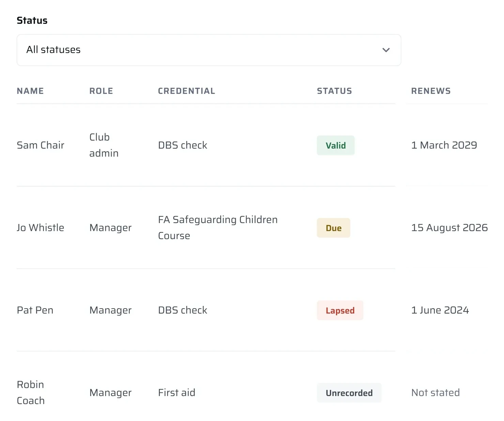Select the Sam Chair name cell
This screenshot has width=504, height=421.
pyautogui.click(x=41, y=145)
